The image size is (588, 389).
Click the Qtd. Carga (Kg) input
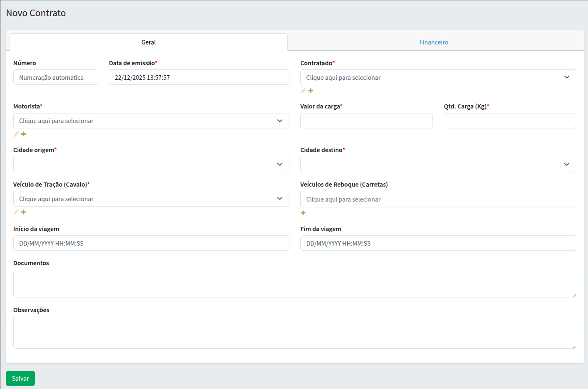pos(510,121)
